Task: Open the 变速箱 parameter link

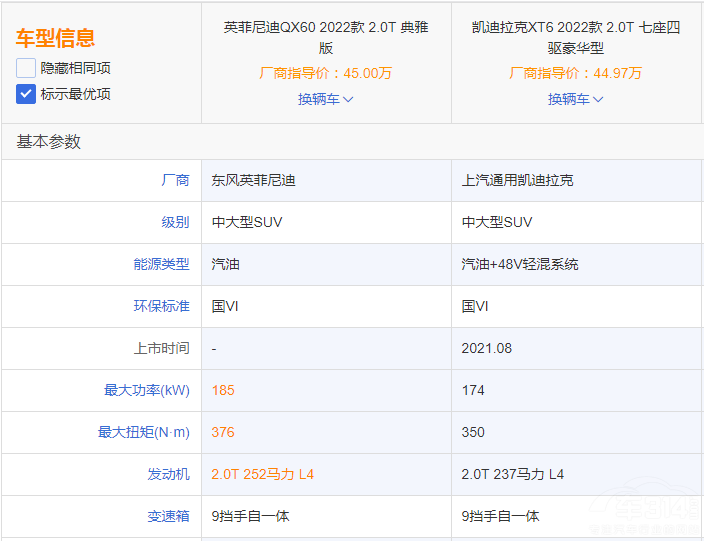Action: pos(169,516)
